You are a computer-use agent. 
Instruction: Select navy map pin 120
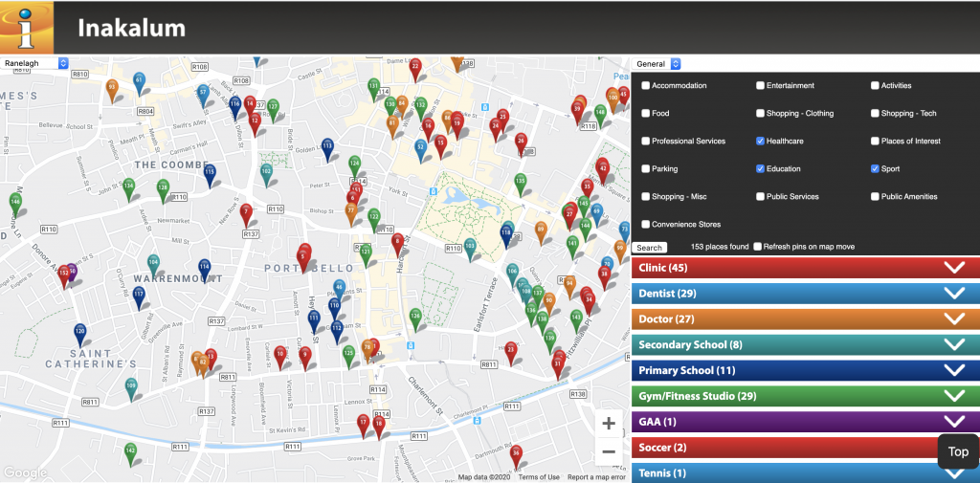point(80,335)
